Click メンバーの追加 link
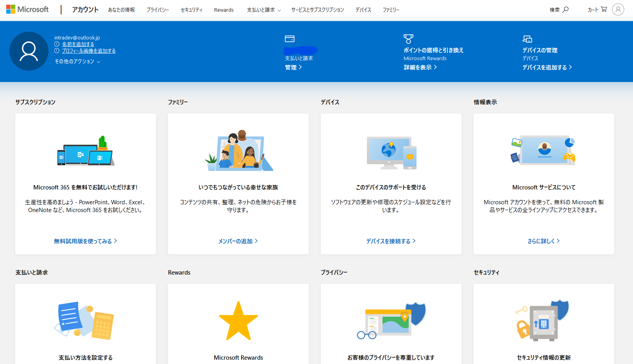The width and height of the screenshot is (633, 364). click(x=238, y=241)
